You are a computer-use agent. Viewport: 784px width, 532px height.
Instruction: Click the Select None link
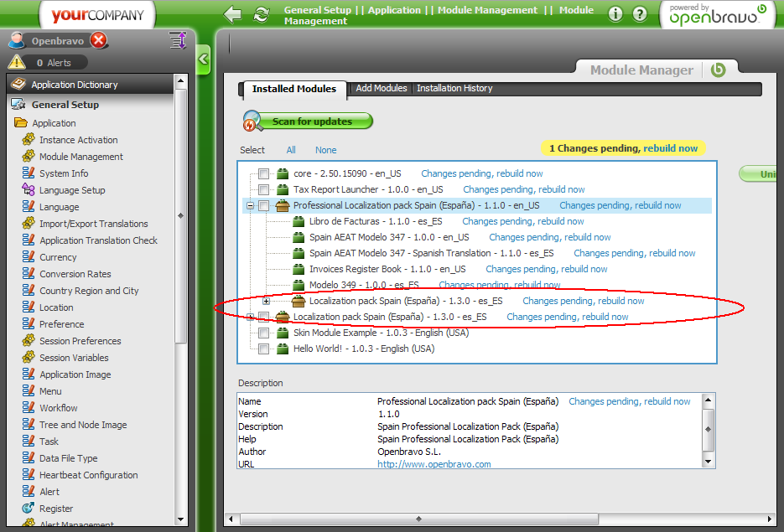pyautogui.click(x=325, y=150)
